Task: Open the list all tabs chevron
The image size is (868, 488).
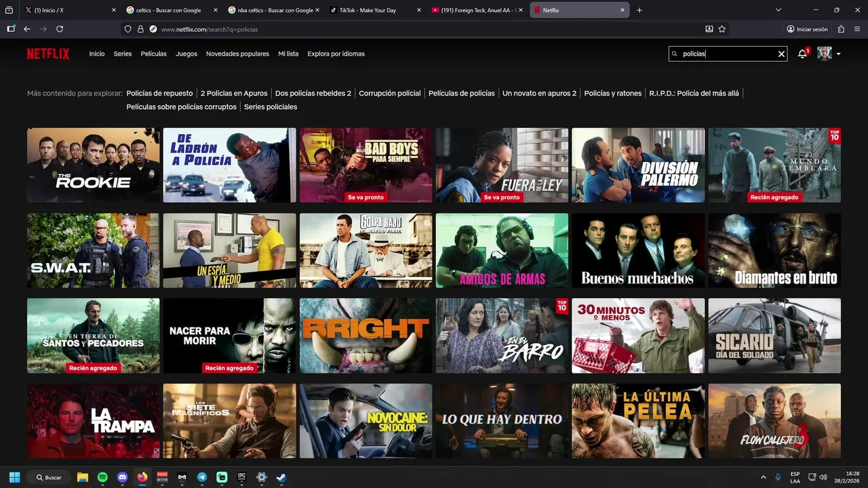Action: 778,10
